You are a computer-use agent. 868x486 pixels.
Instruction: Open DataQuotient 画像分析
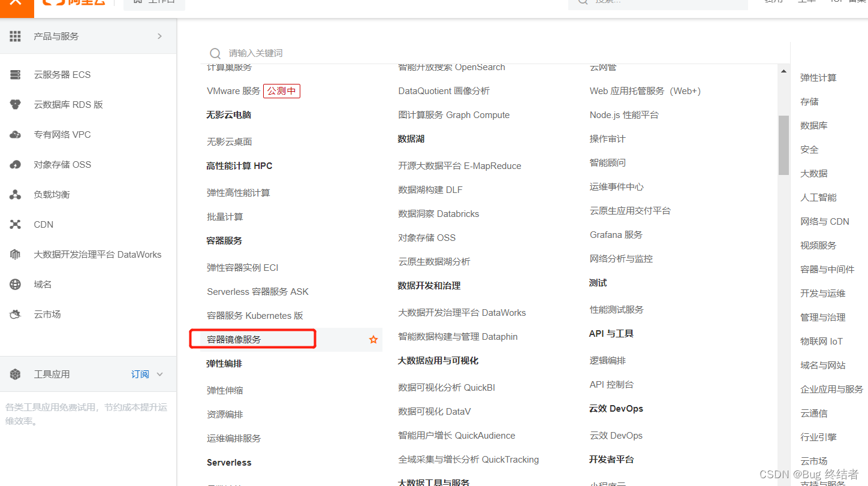[444, 91]
